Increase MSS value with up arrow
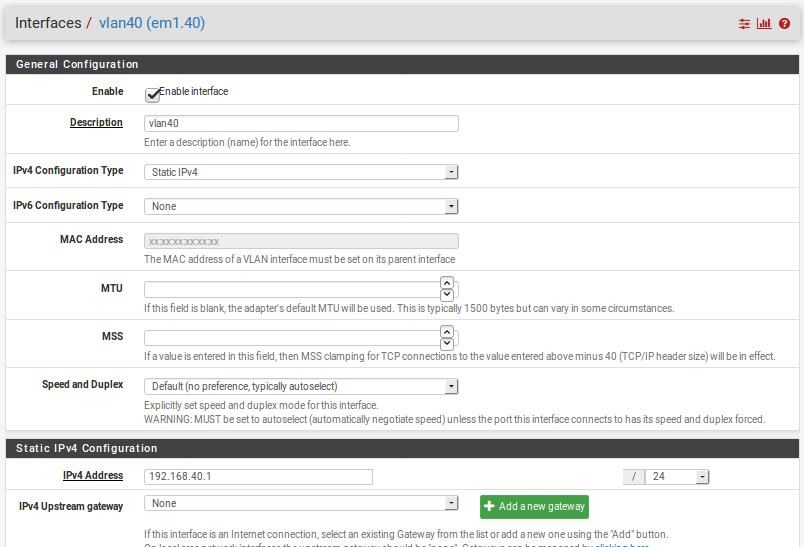This screenshot has width=804, height=547. [x=447, y=332]
